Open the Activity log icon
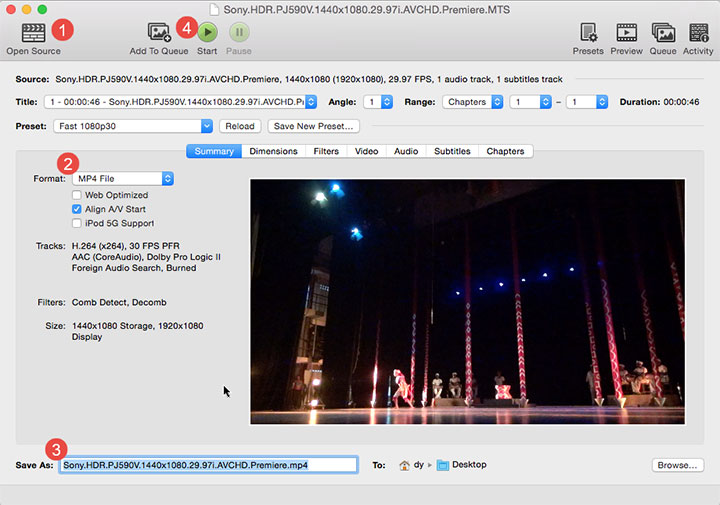The height and width of the screenshot is (505, 720). pos(698,32)
